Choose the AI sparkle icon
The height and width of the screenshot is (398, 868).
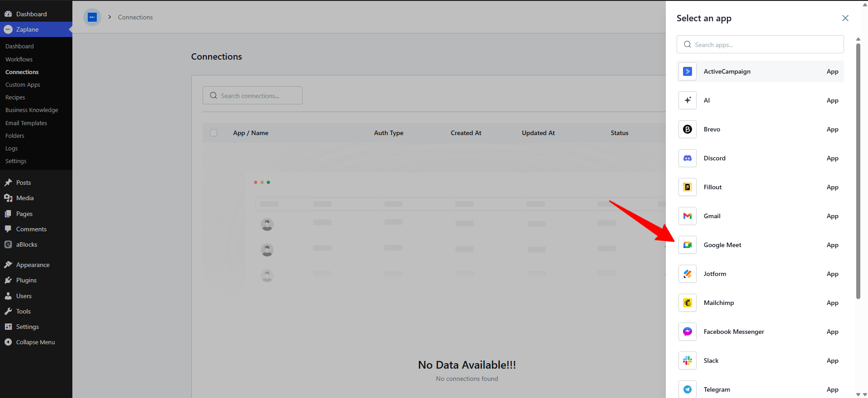point(688,100)
